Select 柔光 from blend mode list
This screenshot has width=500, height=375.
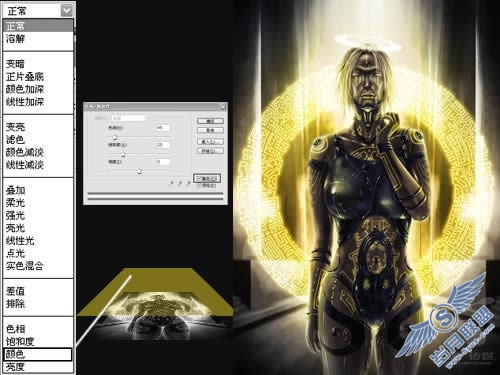click(15, 203)
